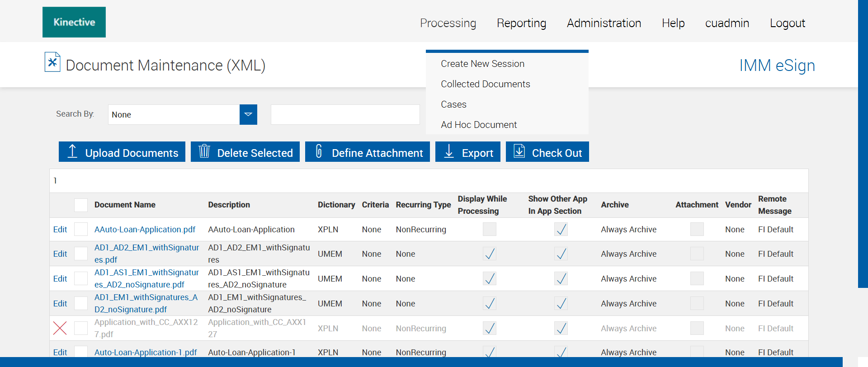Click the document icon on Check Out

(519, 151)
